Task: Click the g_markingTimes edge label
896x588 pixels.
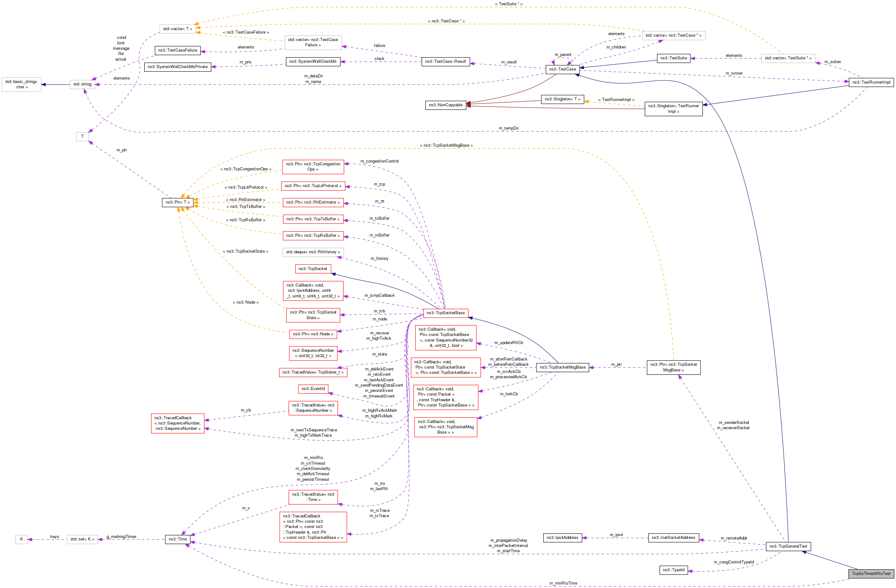Action: pyautogui.click(x=121, y=536)
